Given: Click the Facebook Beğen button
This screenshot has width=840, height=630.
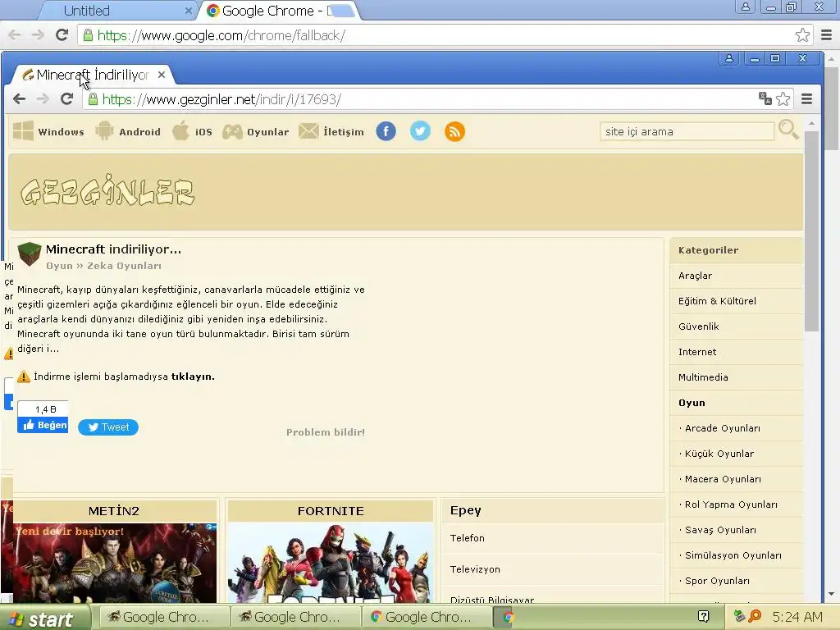Looking at the screenshot, I should coord(43,425).
